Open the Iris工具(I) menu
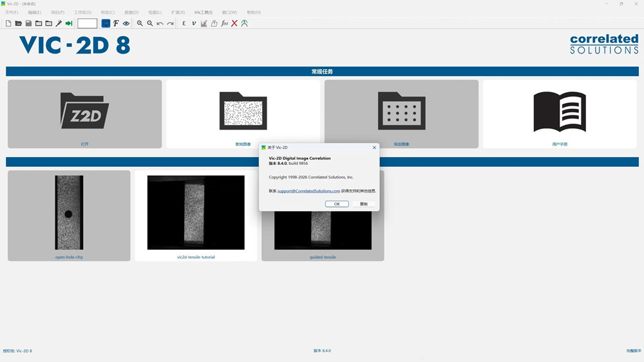Viewport: 644px width, 362px height. click(204, 12)
